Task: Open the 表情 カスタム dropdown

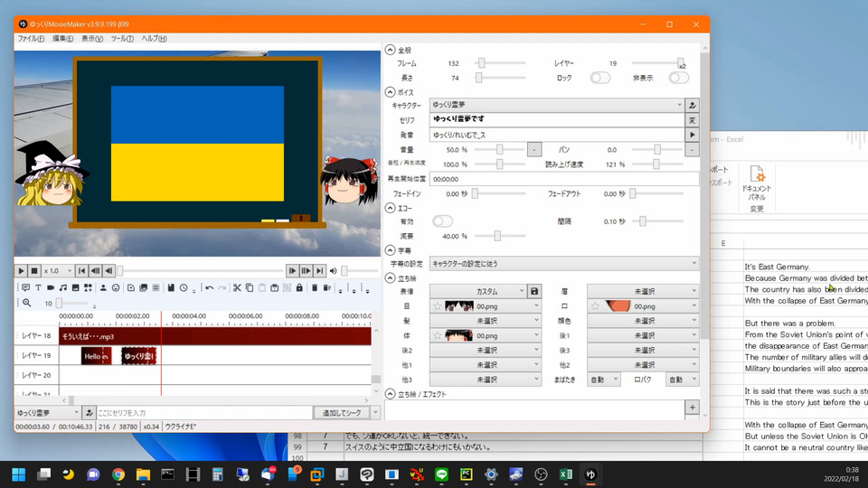Action: [477, 291]
